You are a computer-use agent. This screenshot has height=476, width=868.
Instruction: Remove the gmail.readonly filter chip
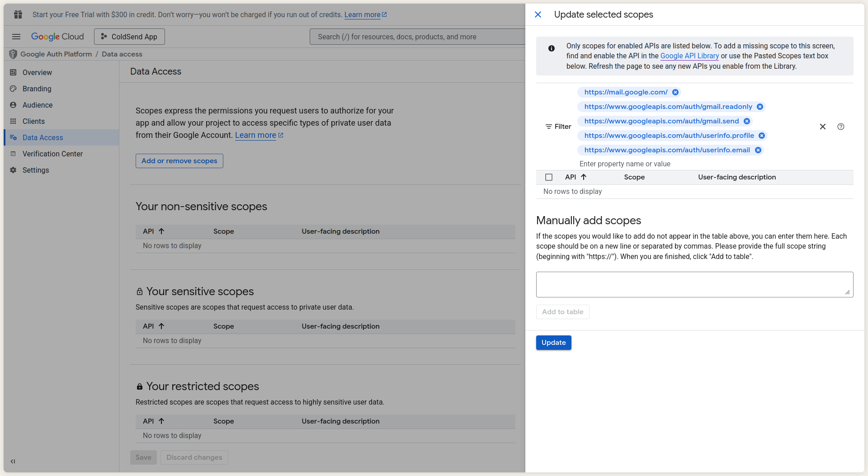(x=760, y=107)
